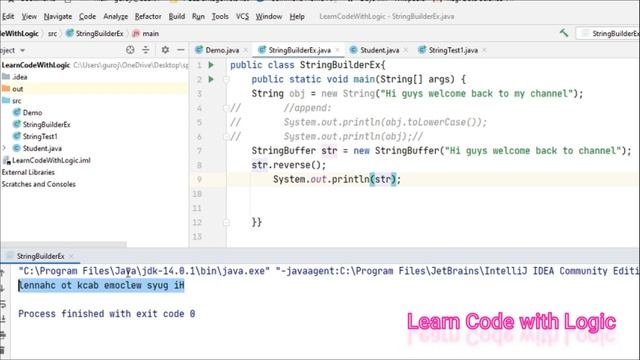Open the Refactor menu
Viewport: 640px width, 360px height.
[148, 16]
